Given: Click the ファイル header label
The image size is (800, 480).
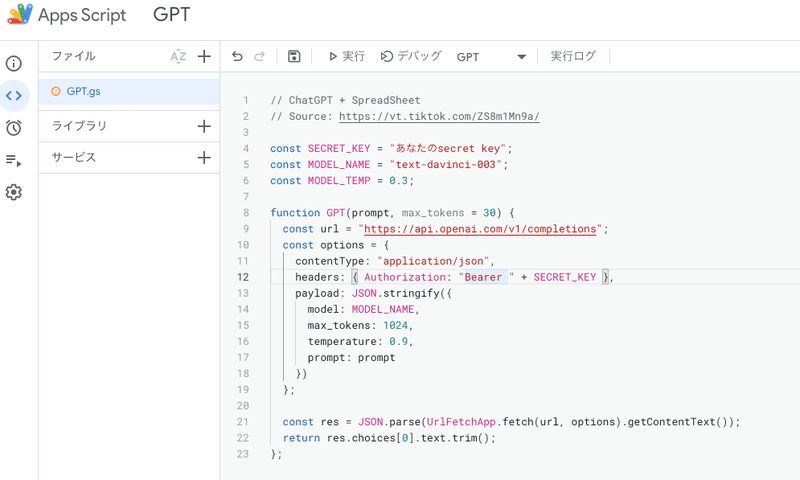Looking at the screenshot, I should pyautogui.click(x=74, y=56).
